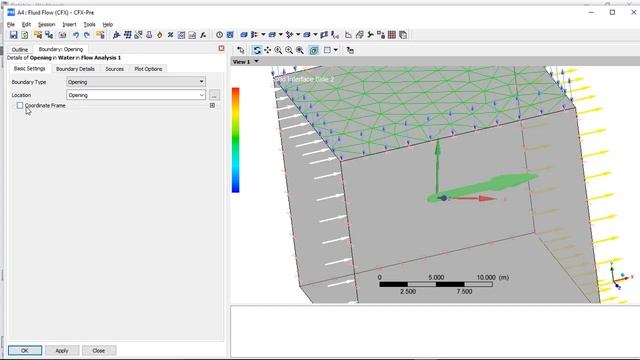Click the viewer Select pointer tool
The width and height of the screenshot is (640, 360).
240,50
